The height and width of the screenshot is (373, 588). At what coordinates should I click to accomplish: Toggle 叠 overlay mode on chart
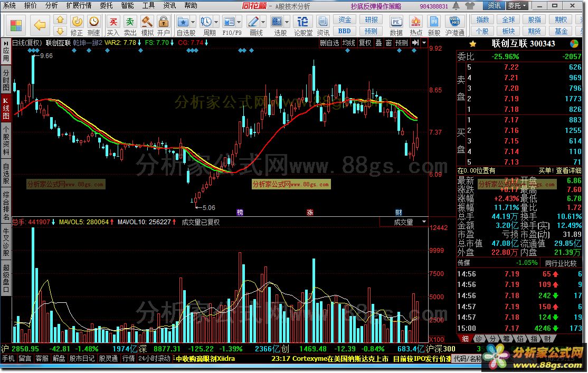(x=379, y=43)
